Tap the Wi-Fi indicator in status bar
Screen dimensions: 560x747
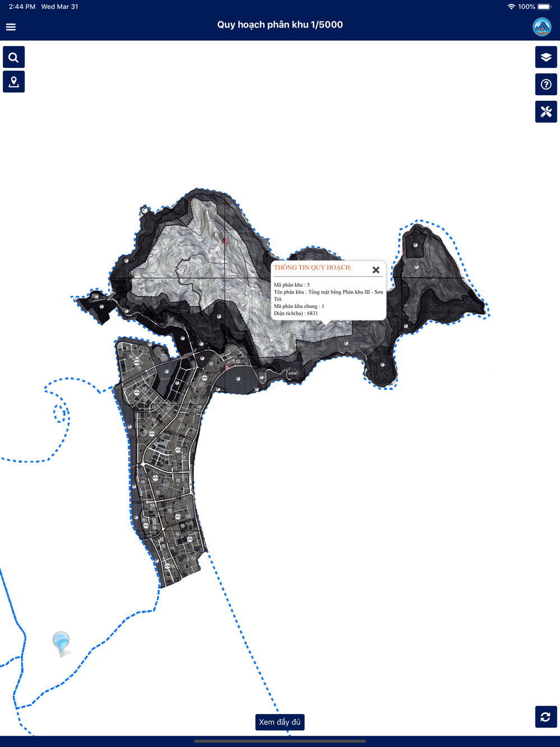(x=511, y=7)
